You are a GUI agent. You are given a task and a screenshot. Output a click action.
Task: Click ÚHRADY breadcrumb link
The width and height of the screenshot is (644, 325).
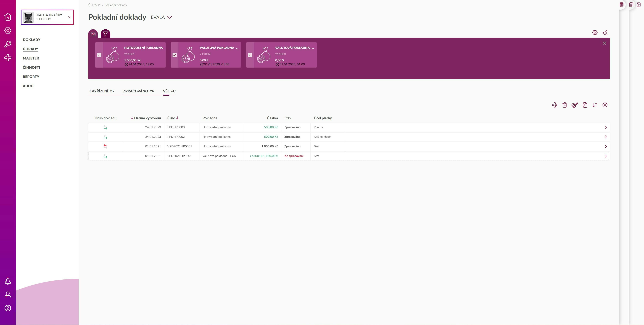94,5
